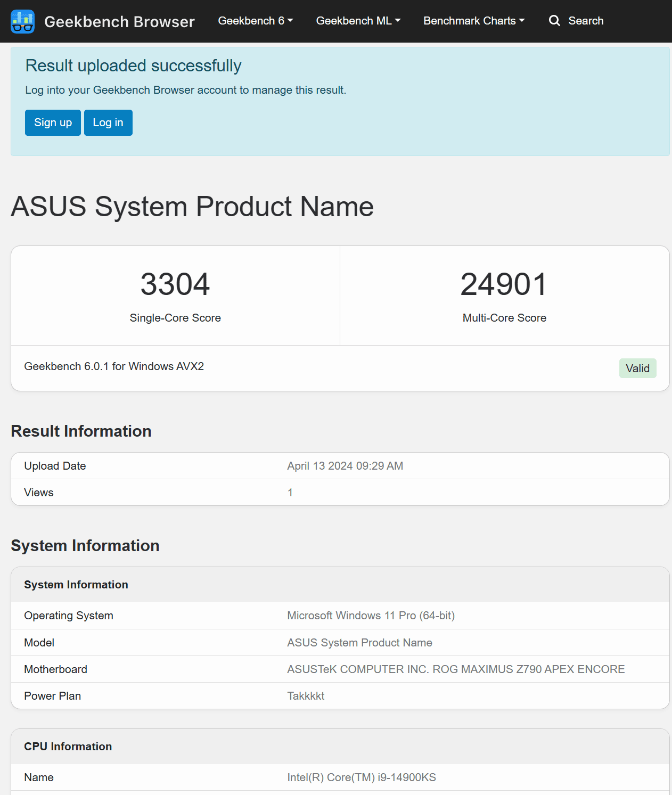Click the Upload Date row label
This screenshot has height=795, width=672.
coord(55,466)
